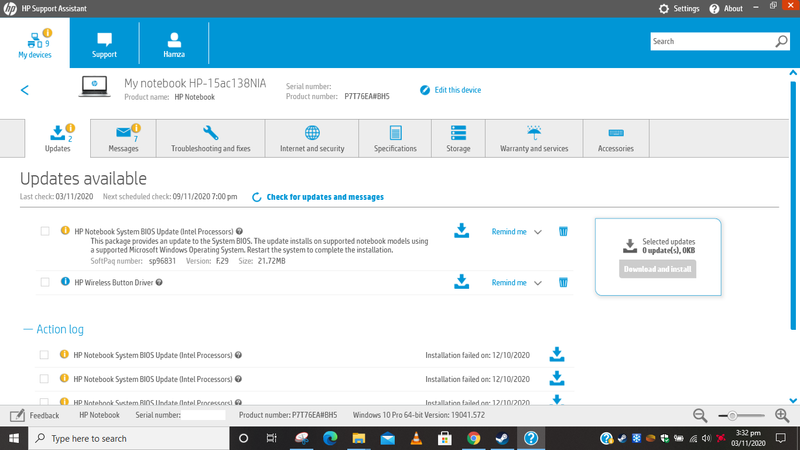Click Check for updates and messages link
The image size is (800, 450).
(325, 197)
